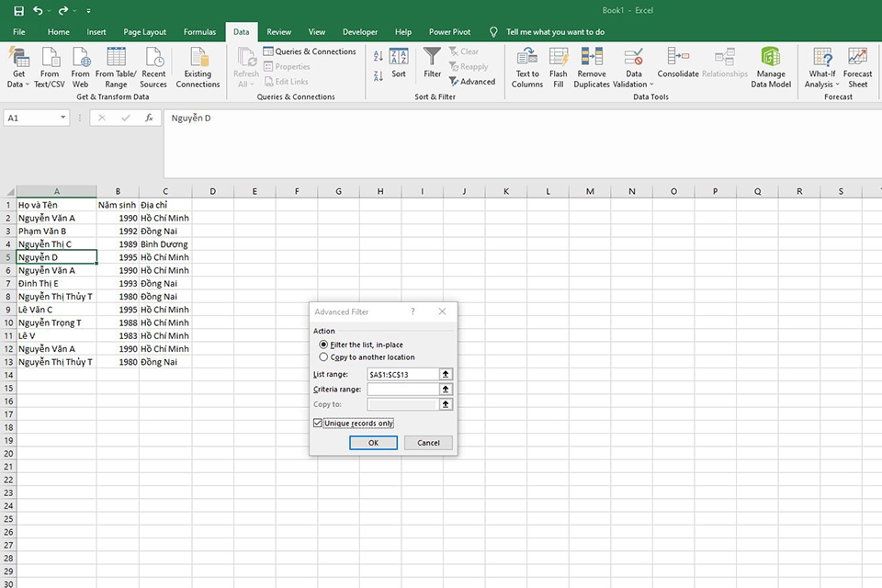Uncheck the Unique records only checkbox
This screenshot has height=588, width=882.
point(318,424)
